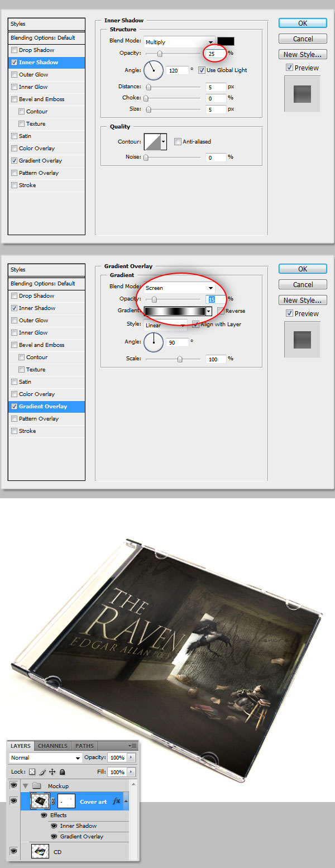Collapse the Mockup group triangle

click(25, 786)
